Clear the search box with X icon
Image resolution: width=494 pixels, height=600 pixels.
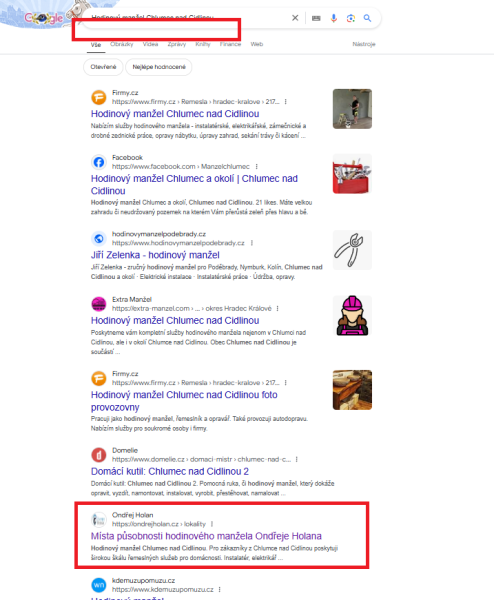click(x=295, y=18)
